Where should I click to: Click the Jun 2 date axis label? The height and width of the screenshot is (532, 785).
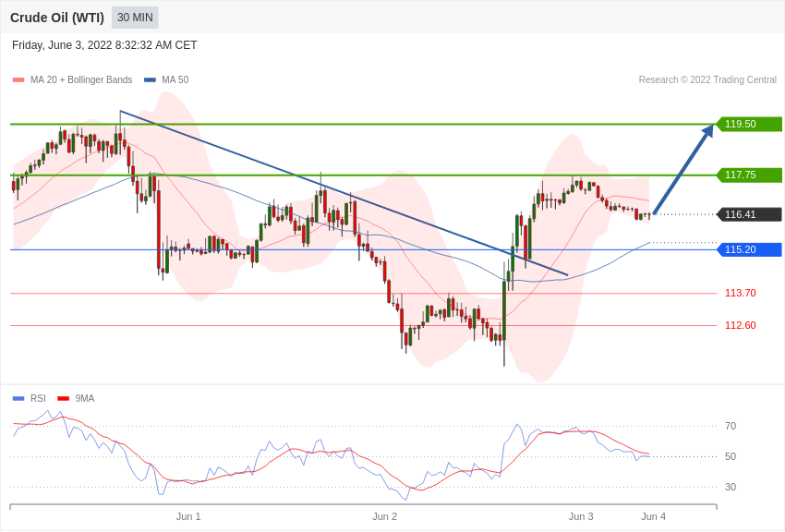[385, 516]
